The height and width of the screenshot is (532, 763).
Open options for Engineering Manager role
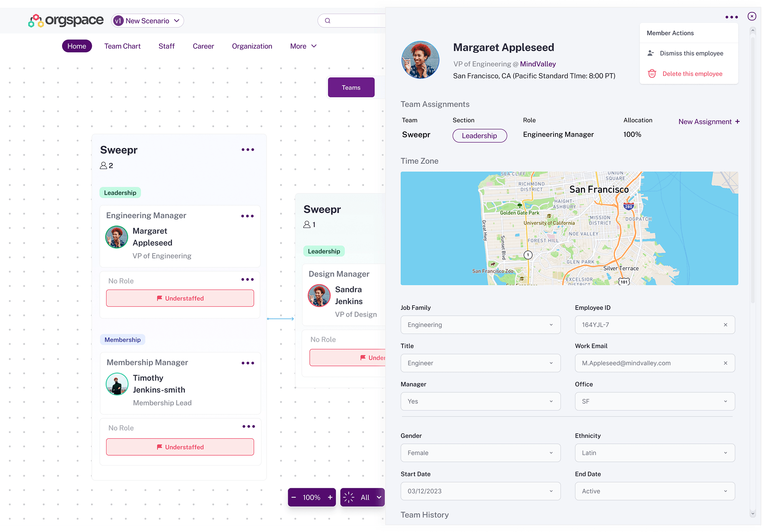coord(248,216)
